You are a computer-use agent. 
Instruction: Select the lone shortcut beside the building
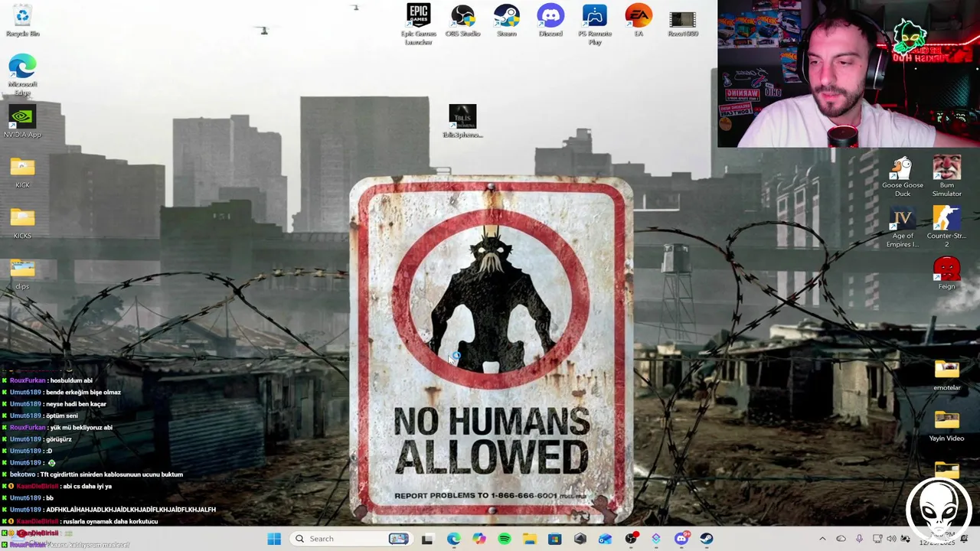pyautogui.click(x=462, y=121)
